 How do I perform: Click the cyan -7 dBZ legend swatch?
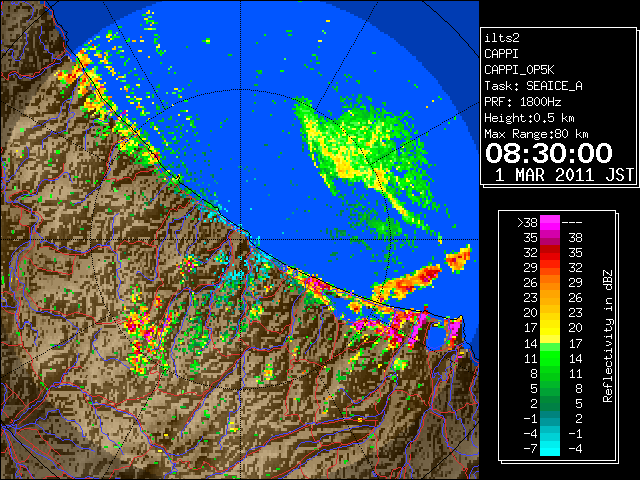550,448
